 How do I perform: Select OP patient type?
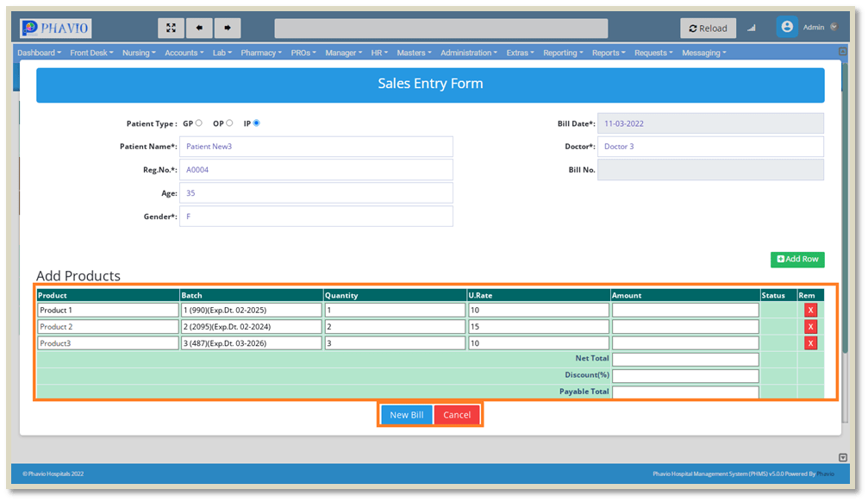[x=229, y=123]
